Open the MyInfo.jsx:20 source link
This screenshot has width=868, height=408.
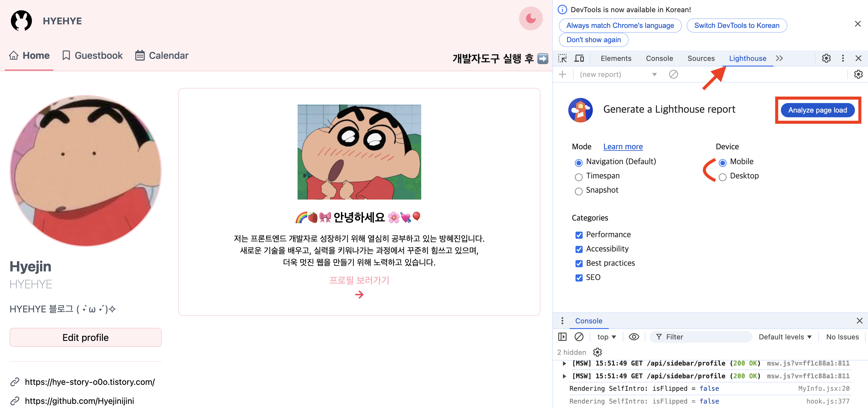[823, 388]
